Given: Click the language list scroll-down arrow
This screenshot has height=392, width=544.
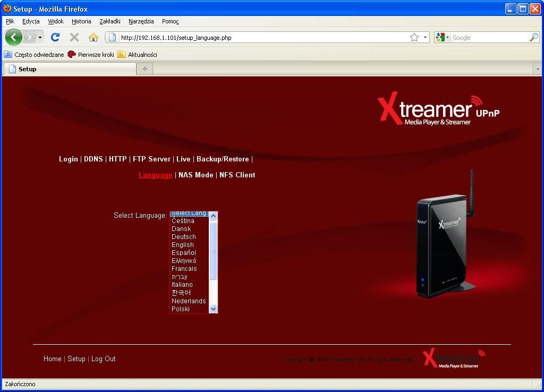Looking at the screenshot, I should [214, 309].
